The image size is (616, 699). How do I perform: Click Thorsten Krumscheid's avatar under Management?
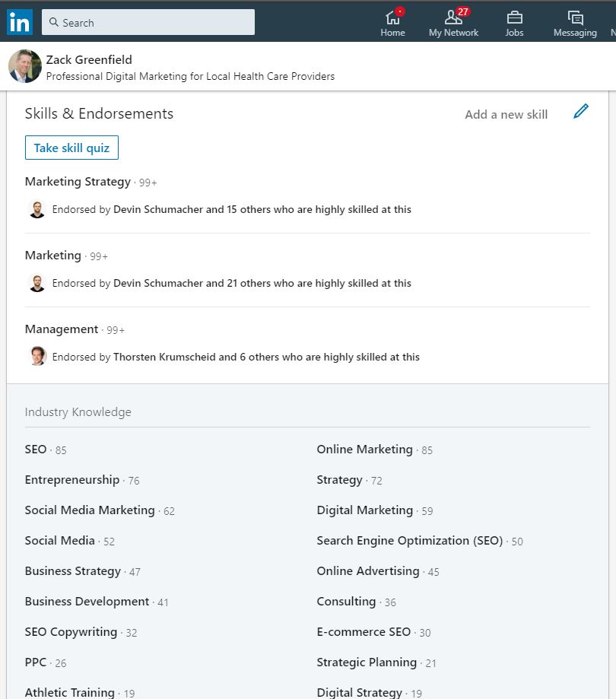click(x=37, y=357)
